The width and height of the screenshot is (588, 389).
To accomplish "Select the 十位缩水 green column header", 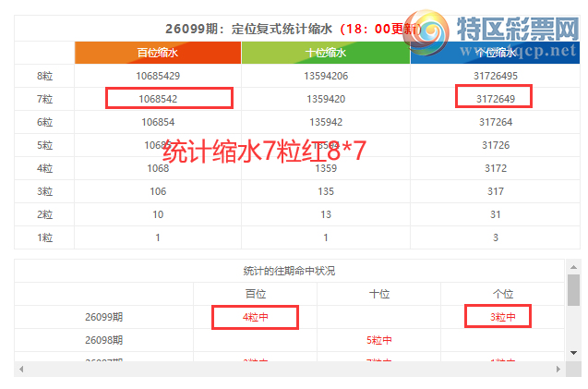I will click(x=326, y=54).
